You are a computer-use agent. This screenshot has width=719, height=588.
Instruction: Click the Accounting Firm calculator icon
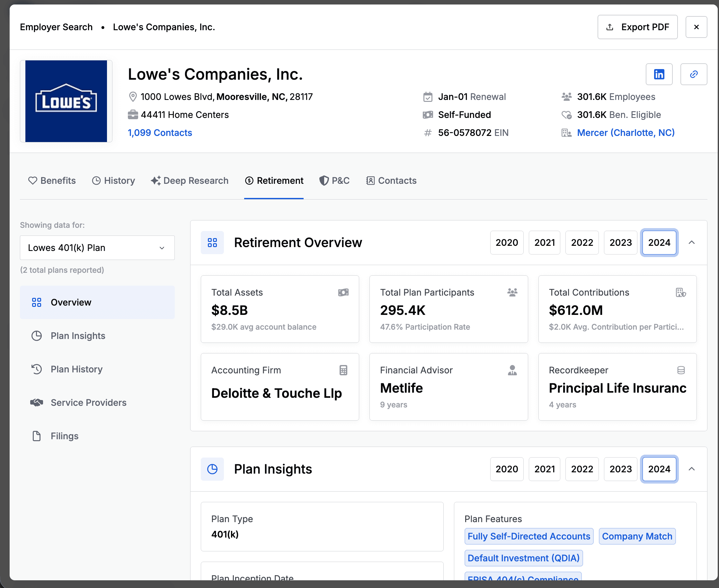(x=343, y=370)
